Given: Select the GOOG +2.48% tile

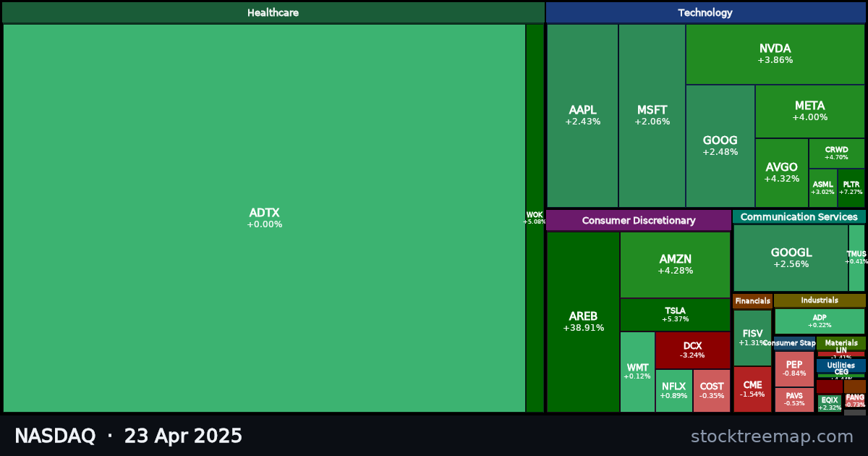Looking at the screenshot, I should coord(720,146).
